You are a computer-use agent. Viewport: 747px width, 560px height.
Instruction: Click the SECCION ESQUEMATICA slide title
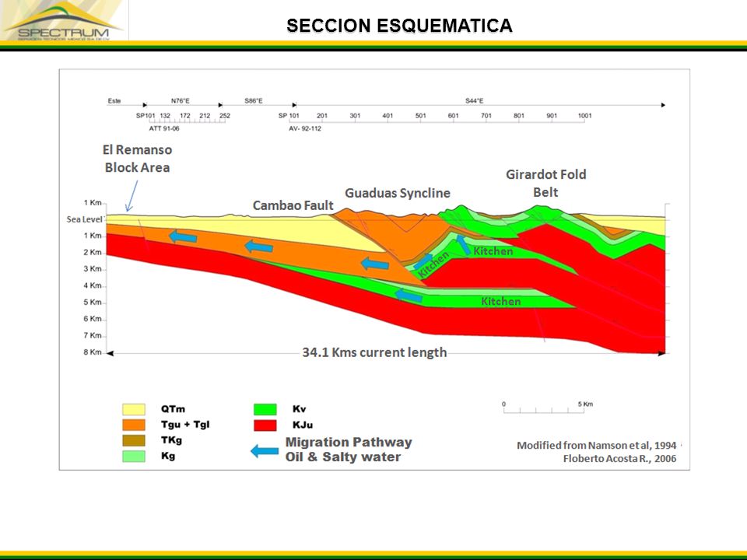point(399,25)
